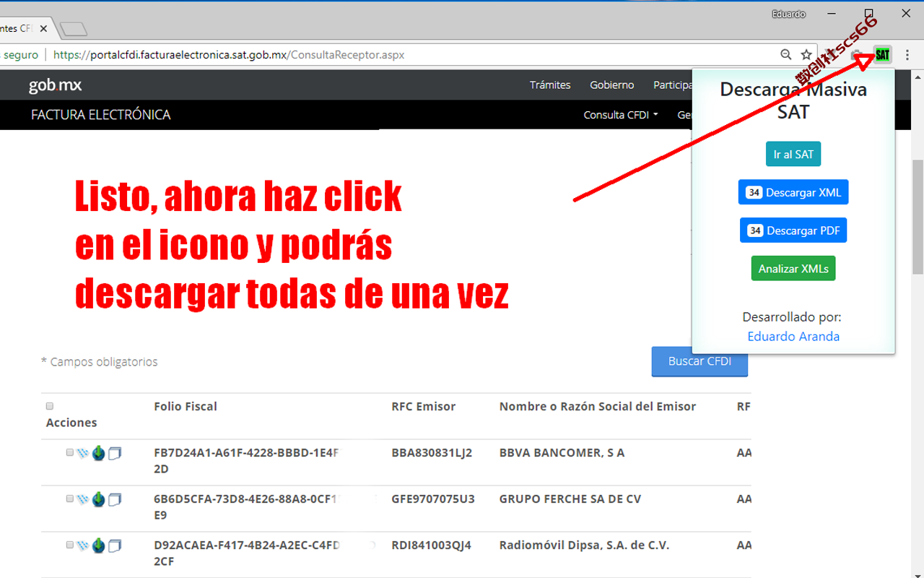Viewport: 924px width, 578px height.
Task: Toggle the select-all checkbox above Acciones
Action: (x=50, y=407)
